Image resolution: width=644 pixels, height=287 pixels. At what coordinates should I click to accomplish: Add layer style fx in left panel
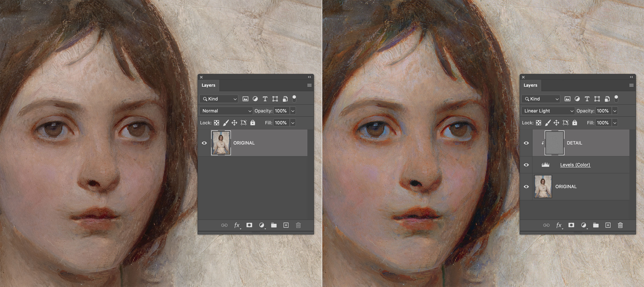point(237,225)
